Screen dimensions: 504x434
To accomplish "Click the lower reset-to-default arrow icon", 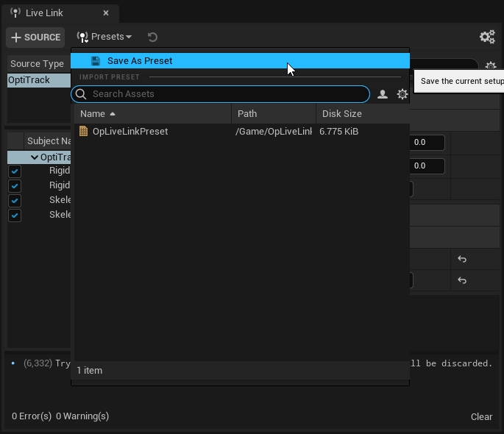I will click(462, 280).
